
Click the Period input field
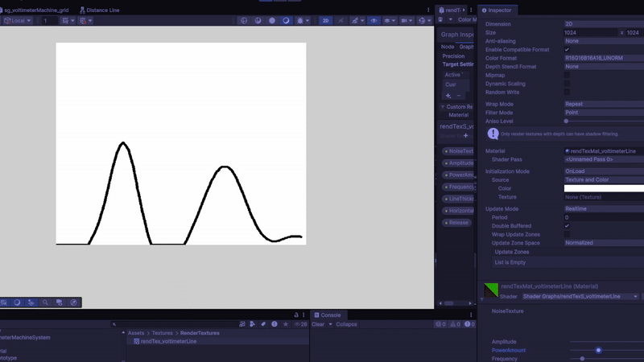coord(603,217)
